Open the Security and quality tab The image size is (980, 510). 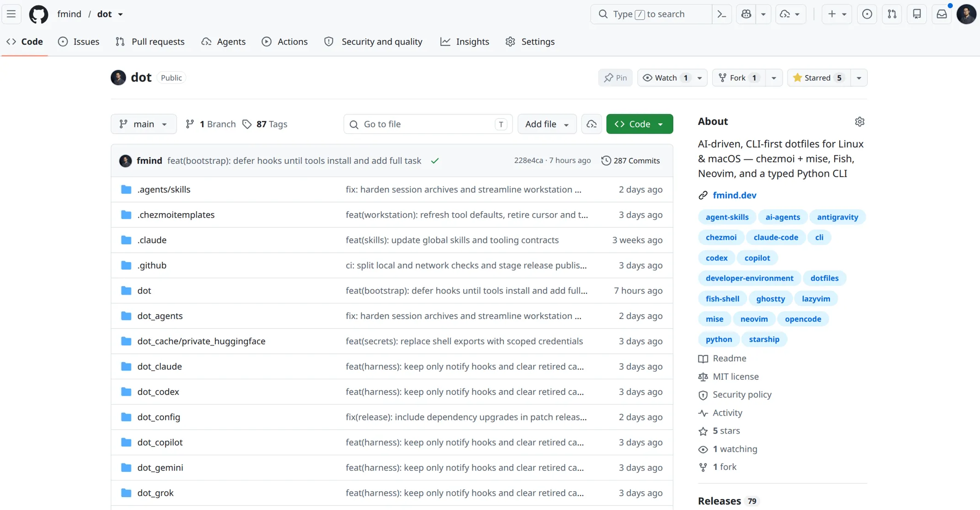click(374, 41)
